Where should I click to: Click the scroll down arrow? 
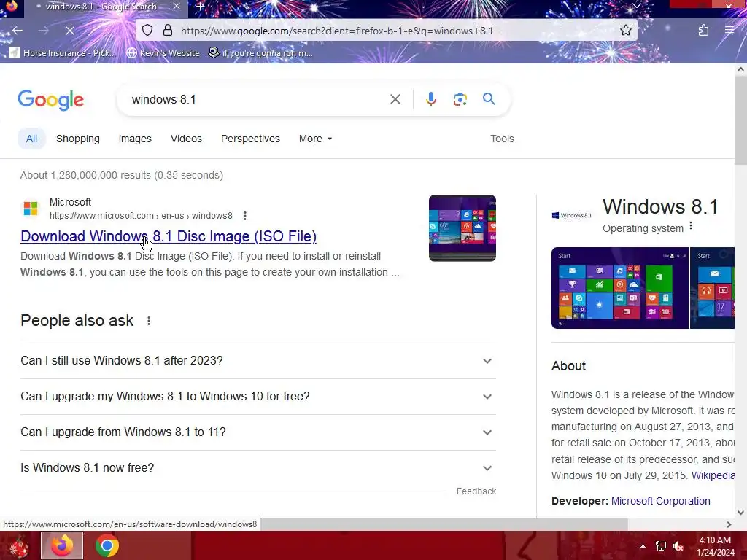coord(741,513)
